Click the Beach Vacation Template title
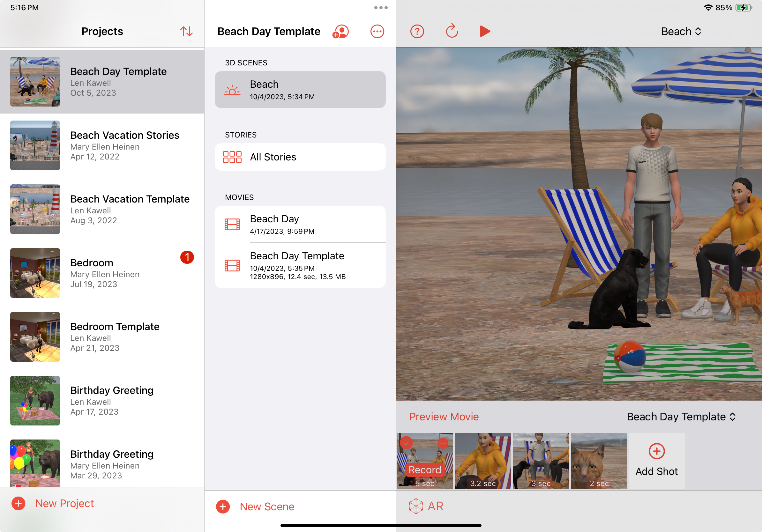This screenshot has height=532, width=762. pos(130,199)
